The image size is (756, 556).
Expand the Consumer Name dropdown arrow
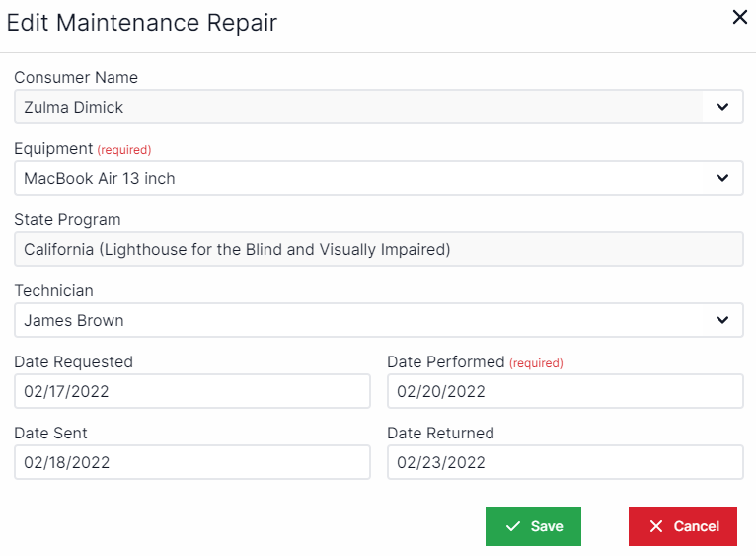coord(722,107)
